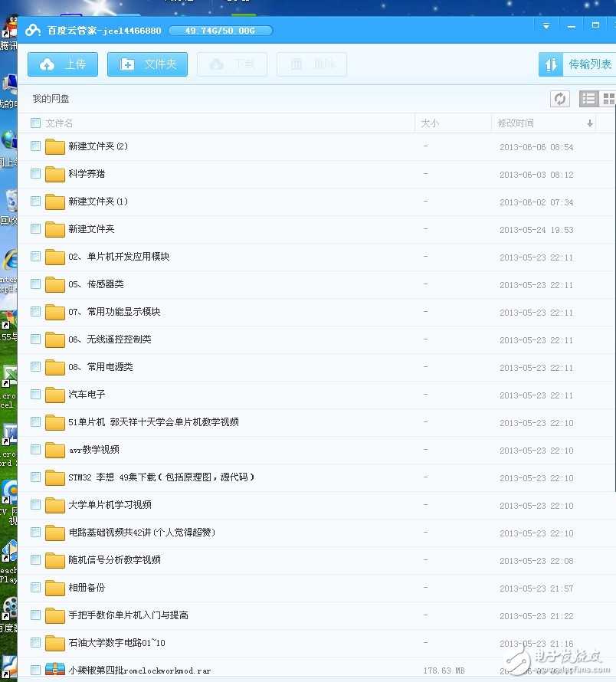Click folder icon of 新建文件夹 (1)
Image resolution: width=616 pixels, height=682 pixels.
pyautogui.click(x=55, y=202)
